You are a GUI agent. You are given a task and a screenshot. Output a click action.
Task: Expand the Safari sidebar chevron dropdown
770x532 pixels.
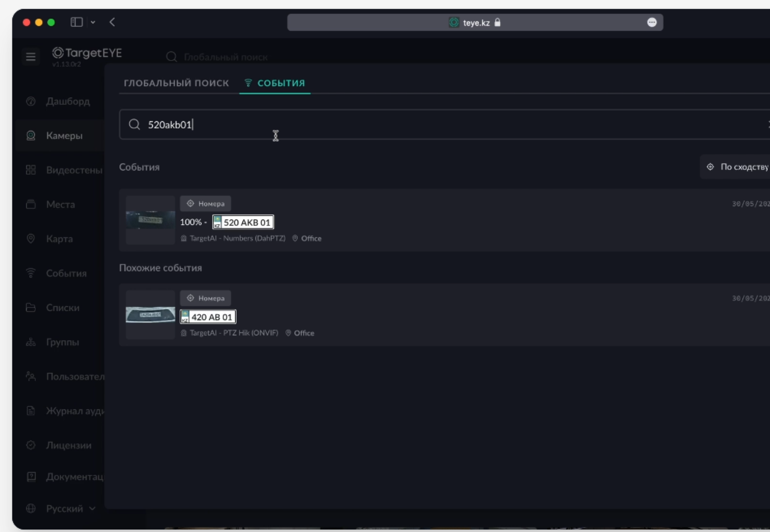(93, 22)
